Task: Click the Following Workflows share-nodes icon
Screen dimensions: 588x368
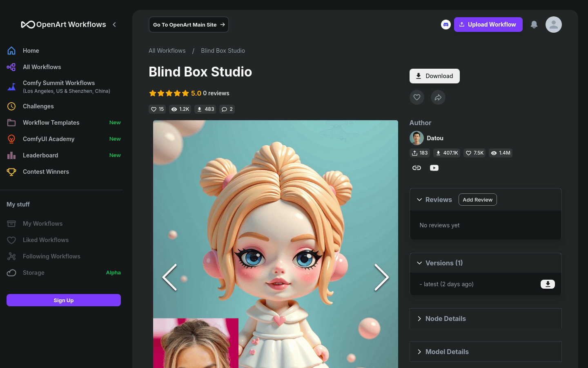Action: [x=11, y=256]
